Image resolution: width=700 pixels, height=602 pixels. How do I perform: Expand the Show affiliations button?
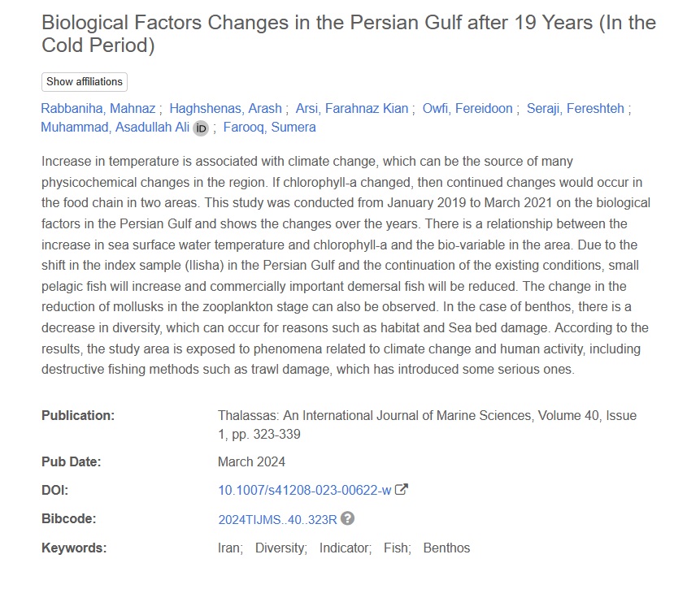click(x=85, y=82)
